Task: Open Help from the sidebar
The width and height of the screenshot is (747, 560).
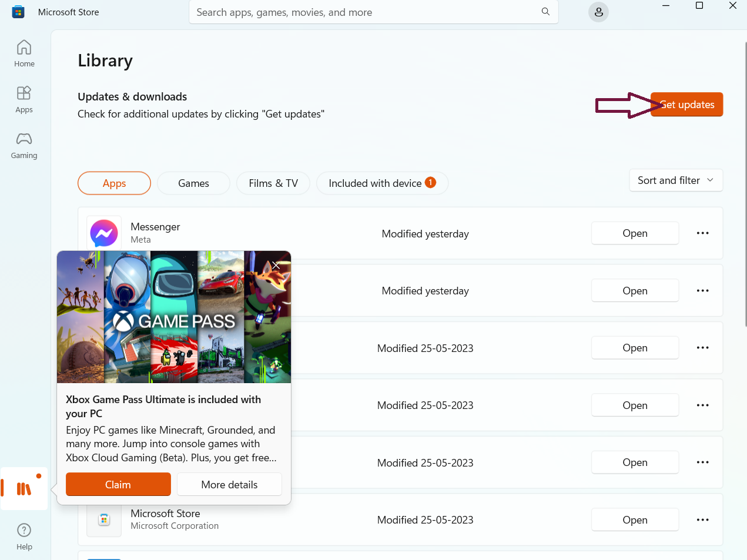Action: coord(24,536)
